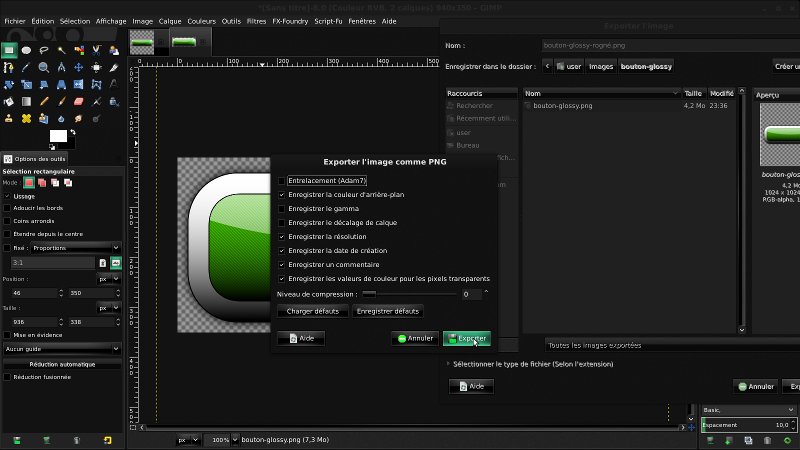Click the Exporter button in PNG dialog

[x=467, y=338]
